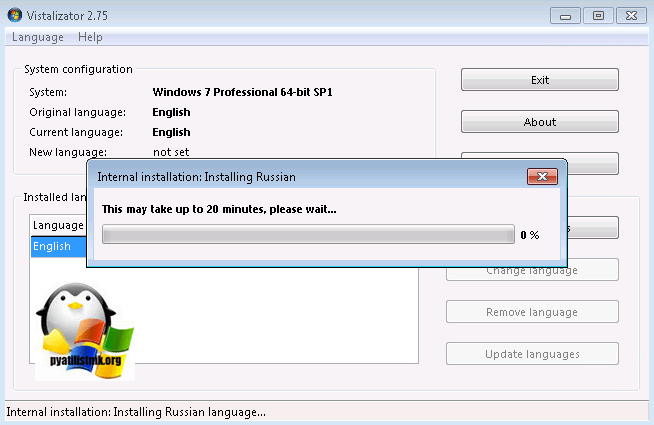Click the Language column header
Screen dimensions: 654x425
58,225
